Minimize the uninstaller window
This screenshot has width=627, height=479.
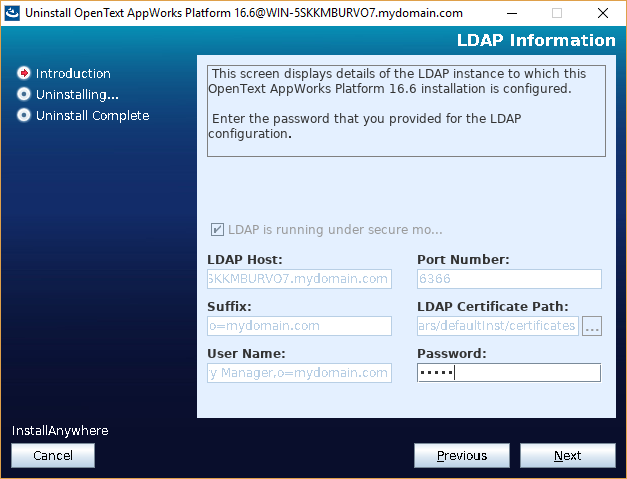coord(512,13)
